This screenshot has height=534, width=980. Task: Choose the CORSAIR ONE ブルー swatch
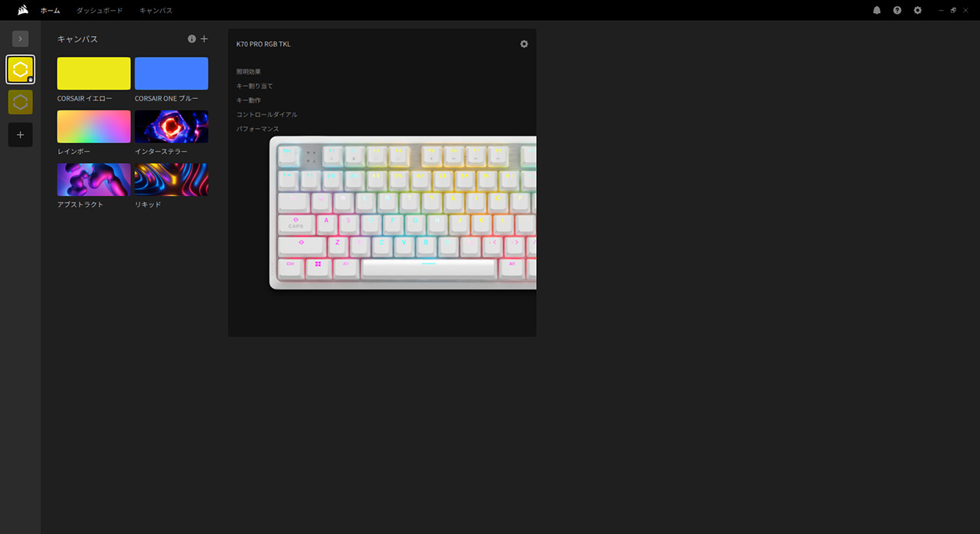coord(171,74)
